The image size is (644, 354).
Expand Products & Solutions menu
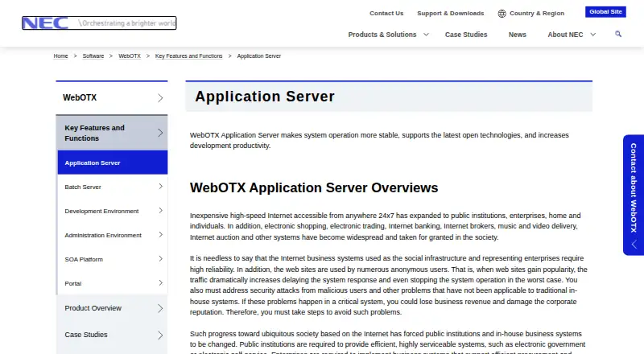[388, 35]
